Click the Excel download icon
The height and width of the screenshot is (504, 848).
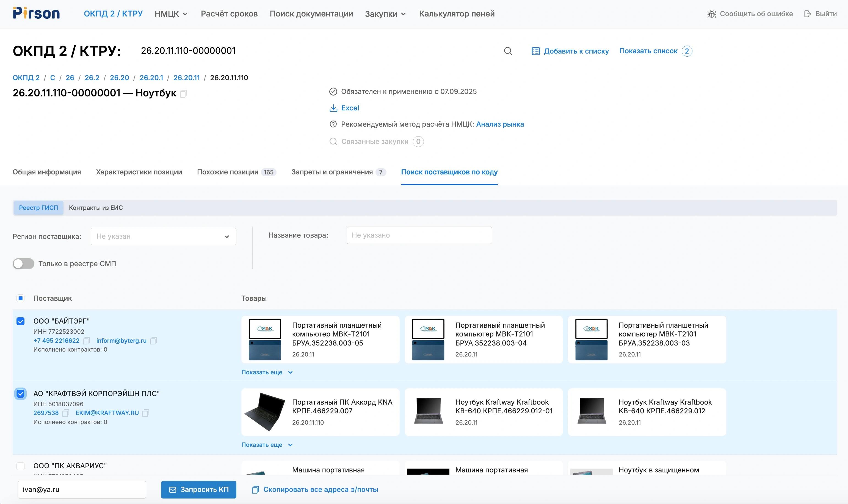coord(333,108)
